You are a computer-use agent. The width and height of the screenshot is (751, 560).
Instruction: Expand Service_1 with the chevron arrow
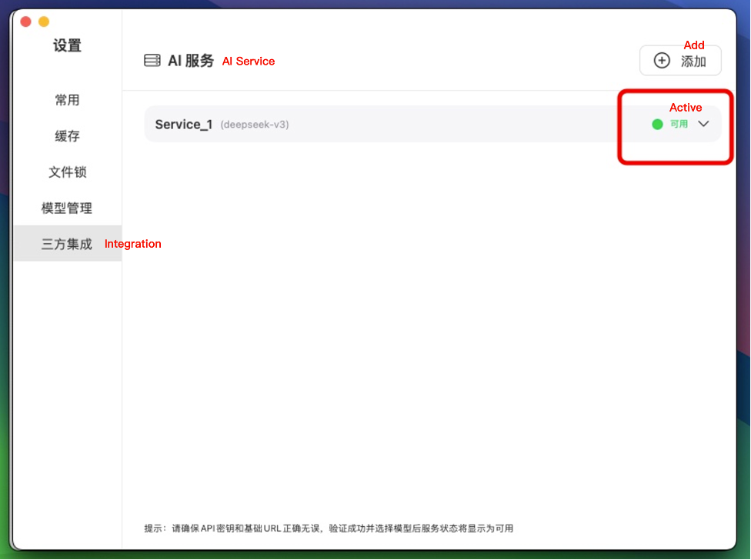click(x=703, y=124)
